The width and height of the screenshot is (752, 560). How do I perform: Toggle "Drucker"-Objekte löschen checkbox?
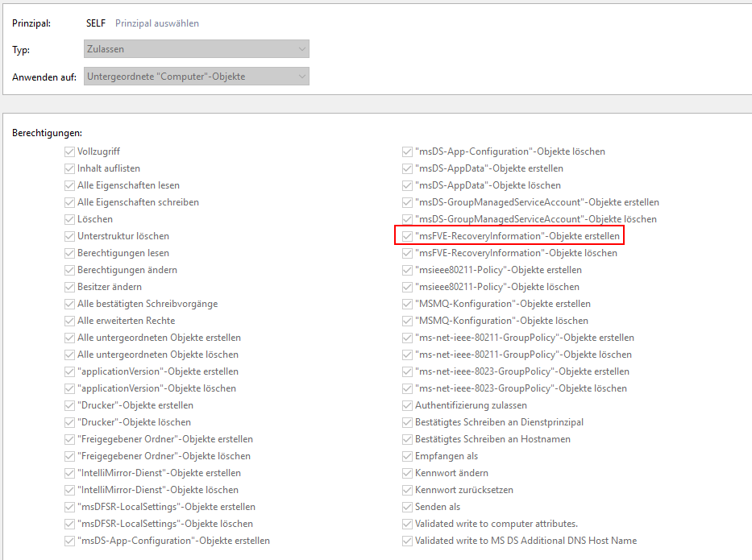pos(69,422)
